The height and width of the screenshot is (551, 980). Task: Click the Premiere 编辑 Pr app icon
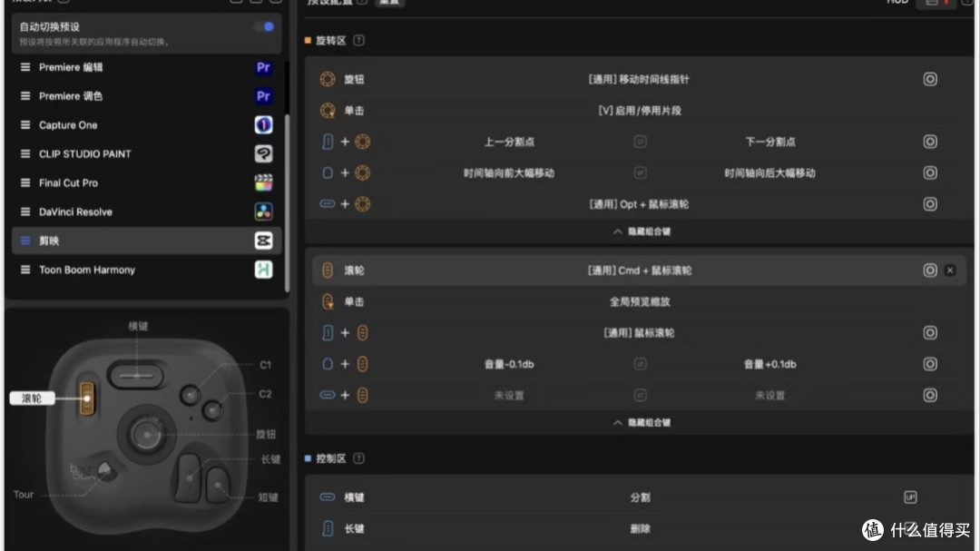[264, 67]
